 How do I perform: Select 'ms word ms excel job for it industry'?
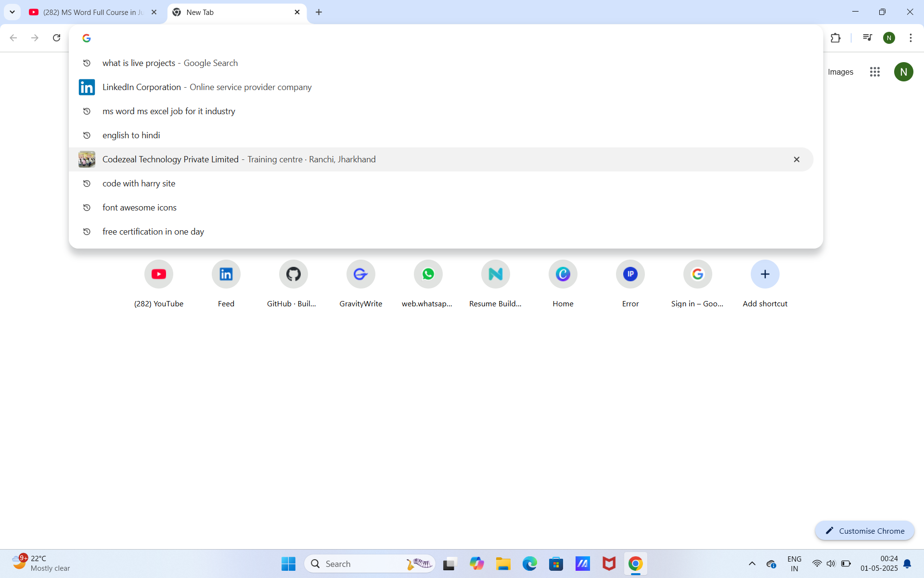tap(441, 111)
